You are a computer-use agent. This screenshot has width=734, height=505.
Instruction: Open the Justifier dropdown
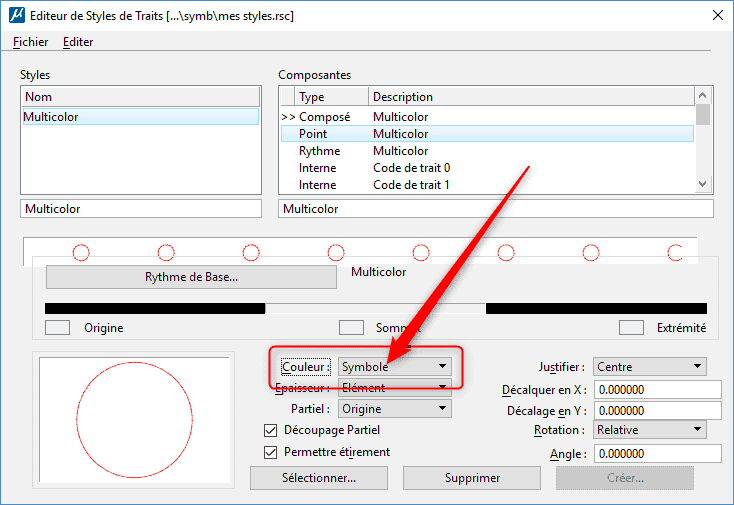coord(649,367)
